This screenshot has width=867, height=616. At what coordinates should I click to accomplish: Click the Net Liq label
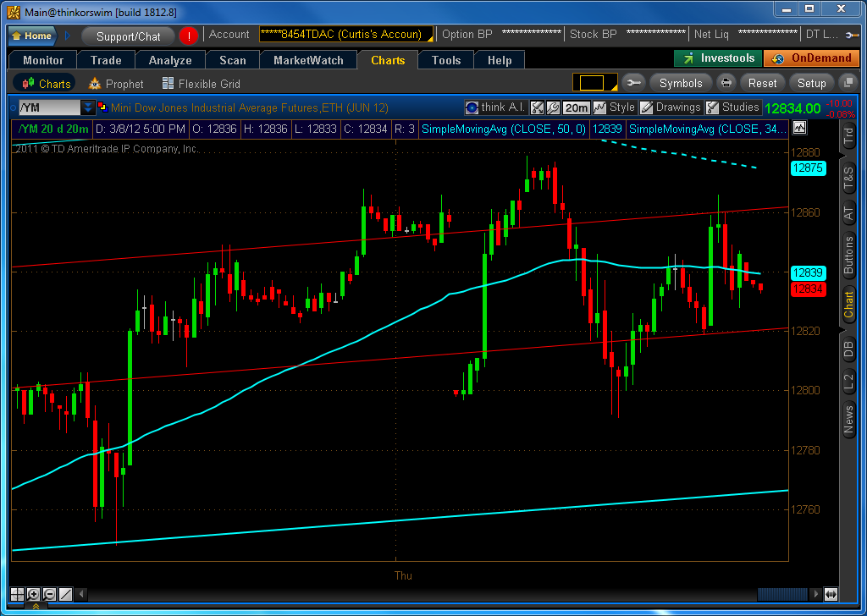711,34
